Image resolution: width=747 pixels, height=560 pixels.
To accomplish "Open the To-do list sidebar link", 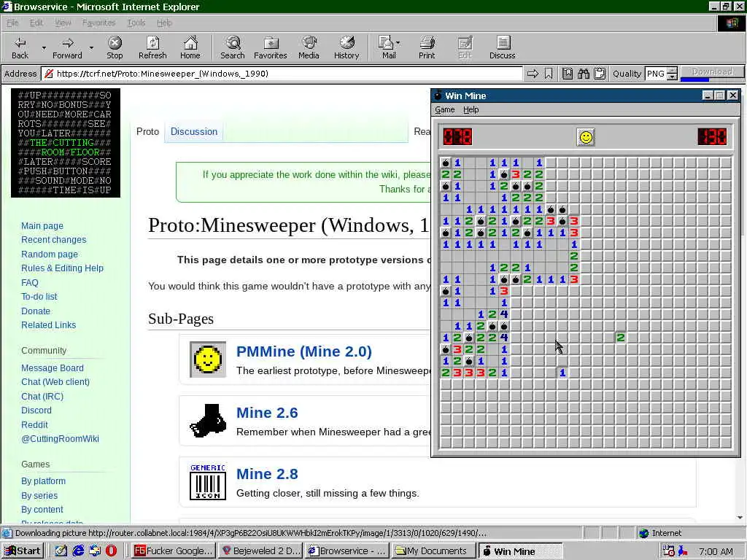I will tap(39, 296).
